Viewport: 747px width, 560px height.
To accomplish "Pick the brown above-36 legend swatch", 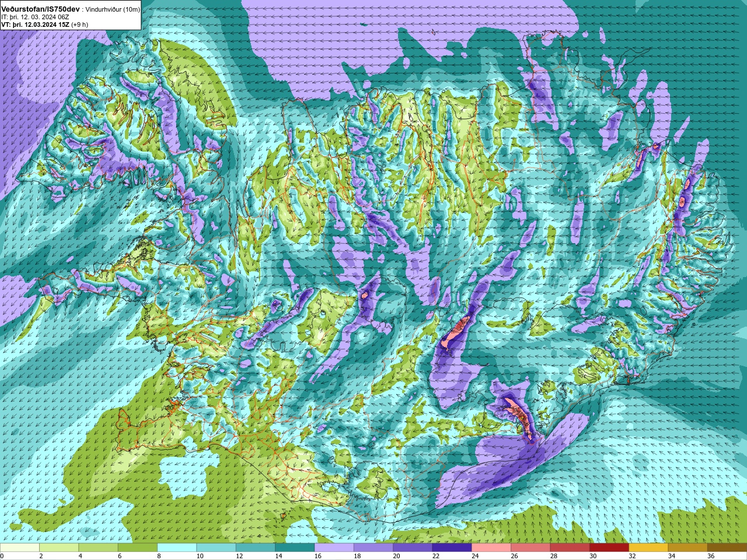I will (x=727, y=548).
